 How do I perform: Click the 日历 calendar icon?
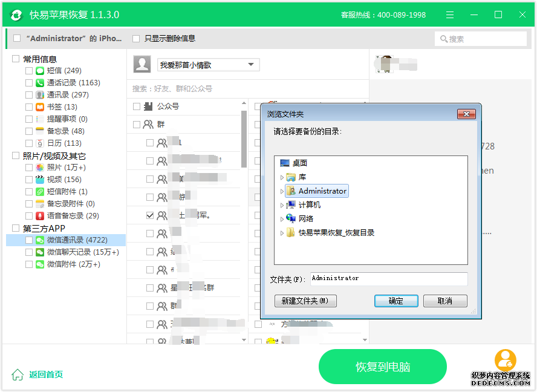point(40,143)
